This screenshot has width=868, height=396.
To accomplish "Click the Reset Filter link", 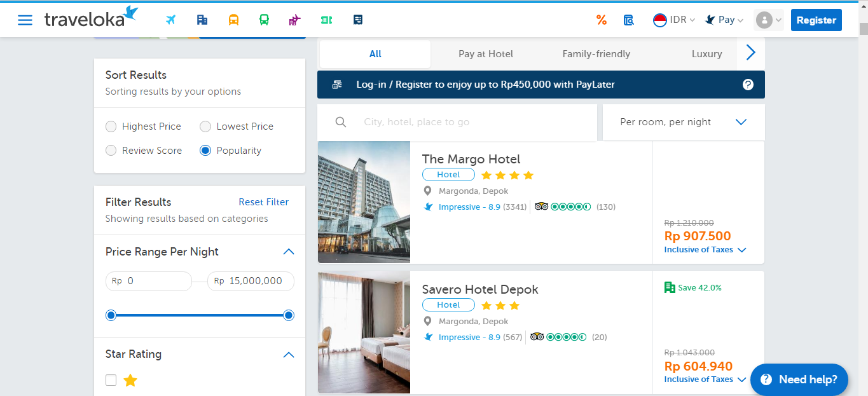I will (263, 202).
